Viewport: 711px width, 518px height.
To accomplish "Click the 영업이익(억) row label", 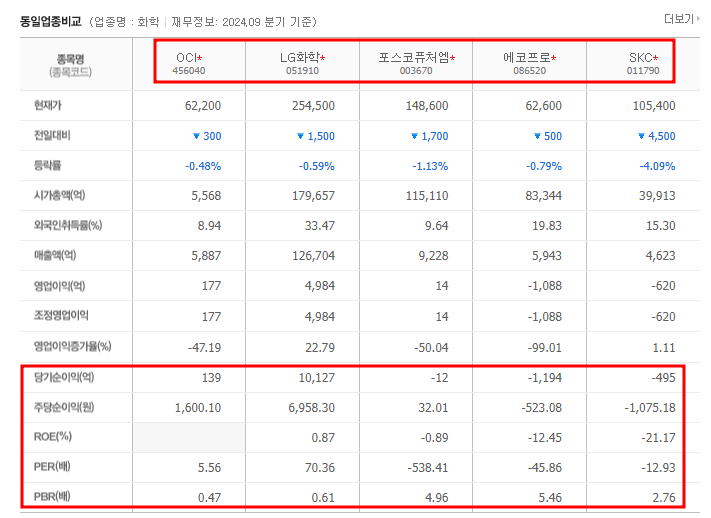I will [59, 286].
